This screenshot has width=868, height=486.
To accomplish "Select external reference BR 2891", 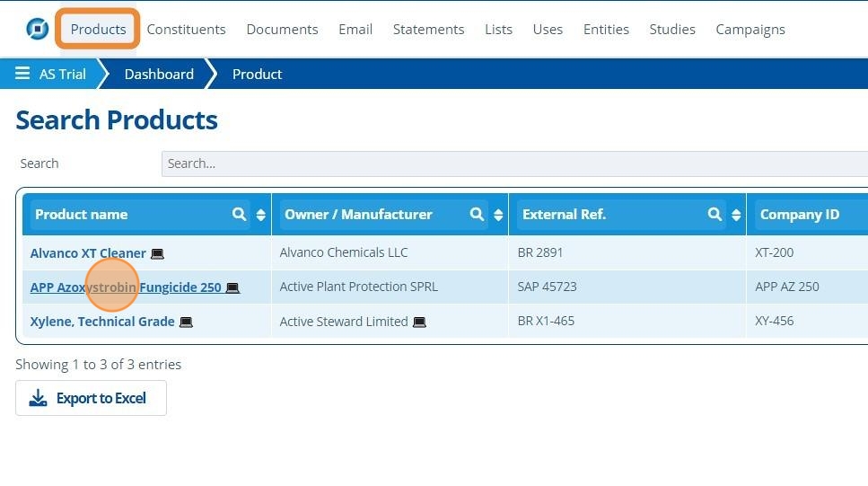I will click(x=540, y=252).
